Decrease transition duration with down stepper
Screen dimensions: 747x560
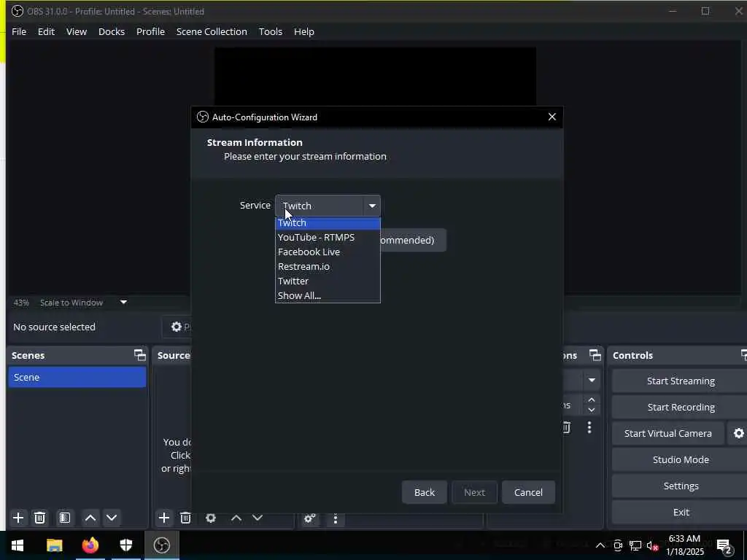pos(592,410)
